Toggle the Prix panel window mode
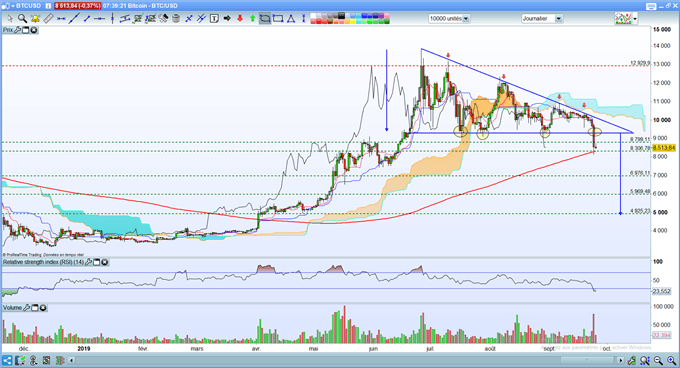Screen dimensions: 680x368 point(26,30)
